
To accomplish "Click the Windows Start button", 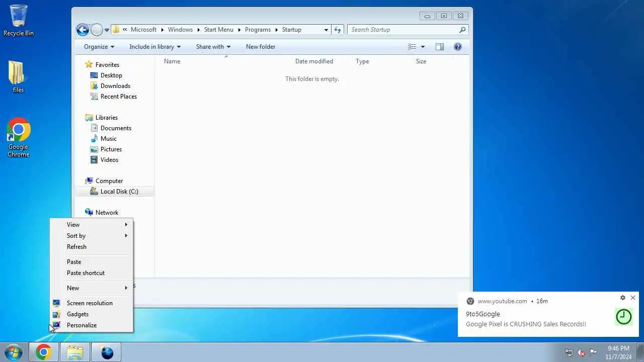I will pos(14,352).
